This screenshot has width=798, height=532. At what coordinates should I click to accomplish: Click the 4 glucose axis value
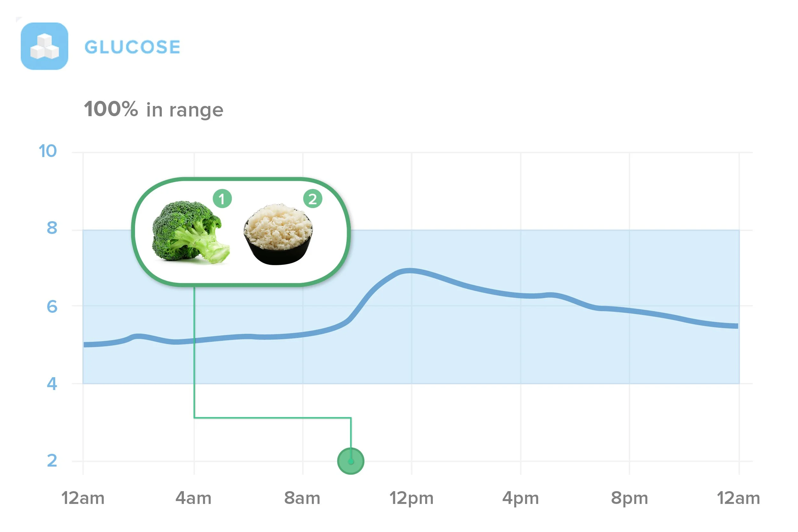tap(52, 384)
